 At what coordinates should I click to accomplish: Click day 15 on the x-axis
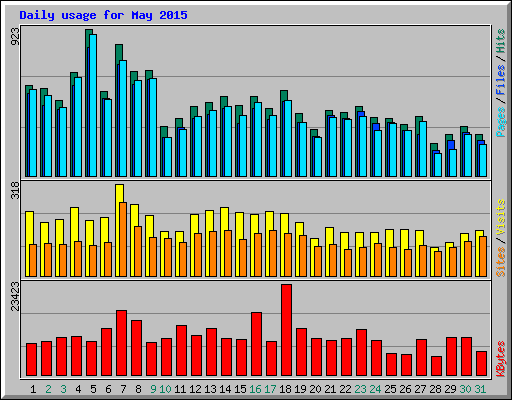[240, 389]
